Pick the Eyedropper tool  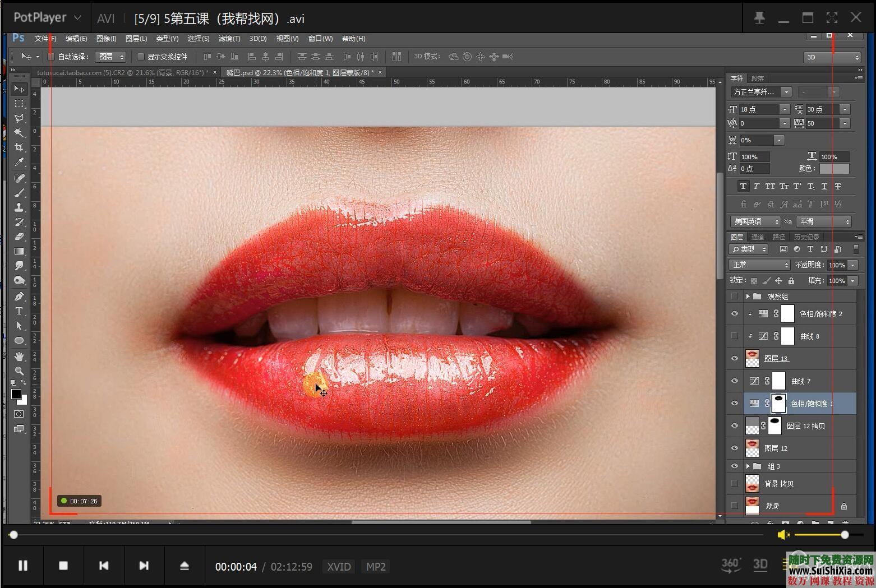click(x=19, y=163)
